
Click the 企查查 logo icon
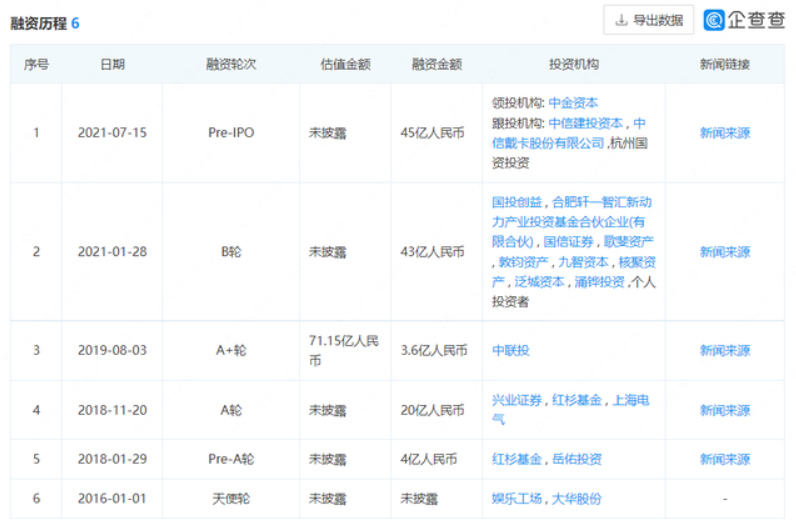(x=714, y=20)
